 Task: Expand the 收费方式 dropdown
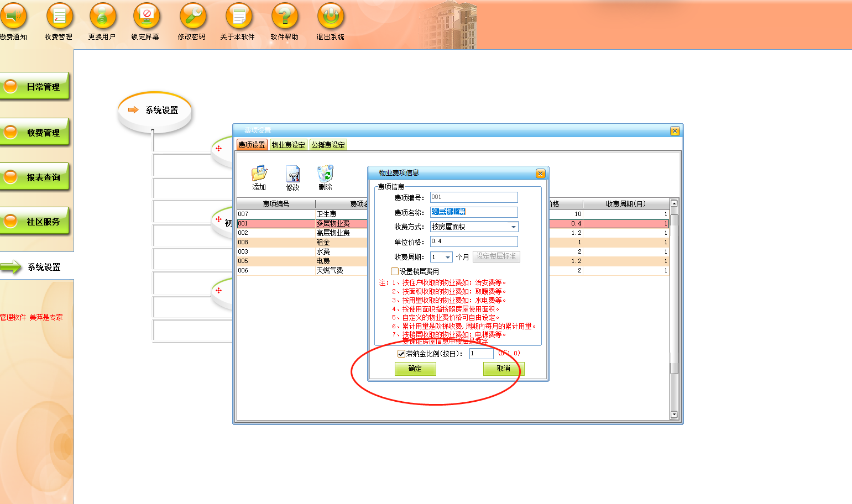[513, 227]
